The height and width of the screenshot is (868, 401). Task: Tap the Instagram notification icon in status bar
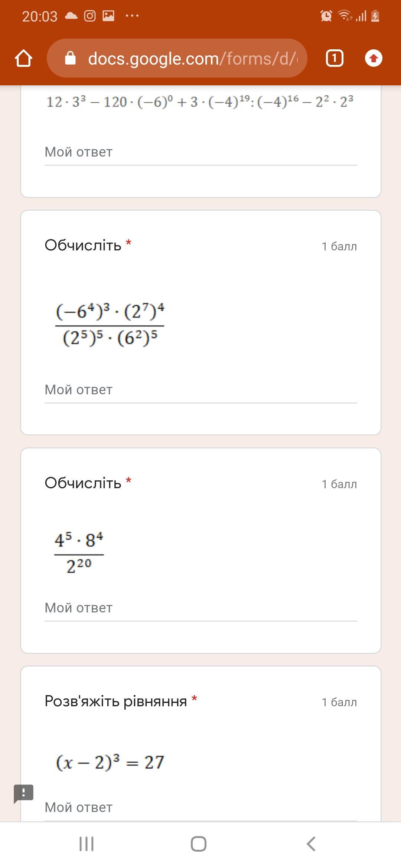(89, 16)
